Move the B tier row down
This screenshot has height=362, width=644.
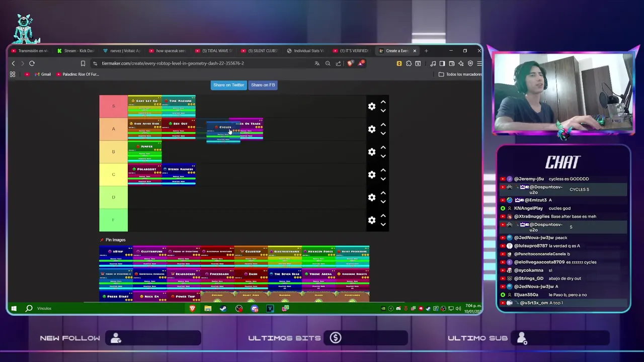pyautogui.click(x=383, y=156)
